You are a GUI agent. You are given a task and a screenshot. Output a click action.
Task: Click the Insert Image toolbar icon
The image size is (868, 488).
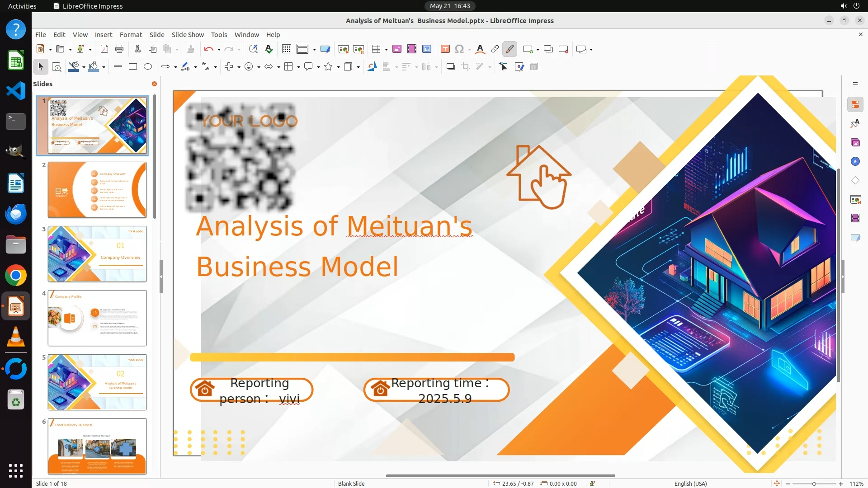(x=397, y=49)
